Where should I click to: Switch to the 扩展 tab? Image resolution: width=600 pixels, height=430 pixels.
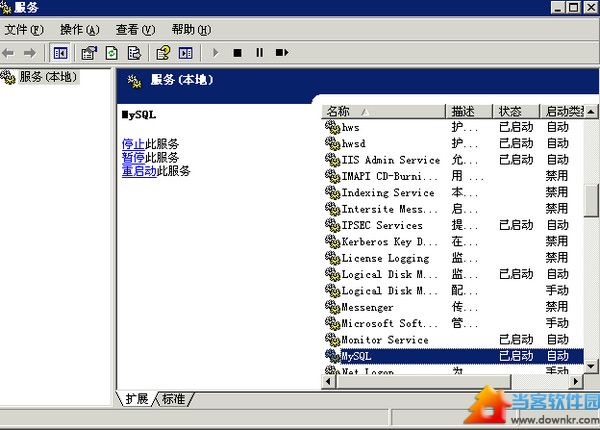(x=137, y=399)
